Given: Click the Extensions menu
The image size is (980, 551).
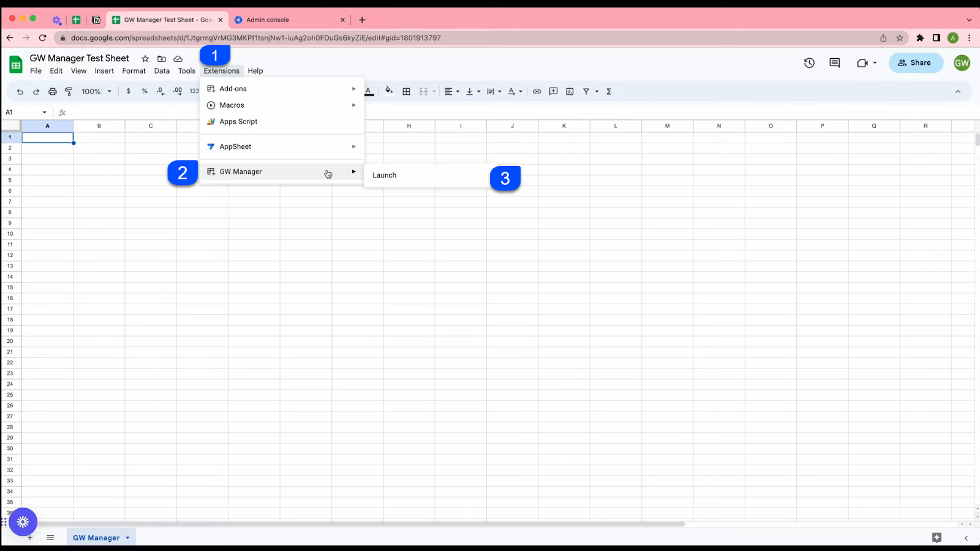Looking at the screenshot, I should pyautogui.click(x=222, y=71).
